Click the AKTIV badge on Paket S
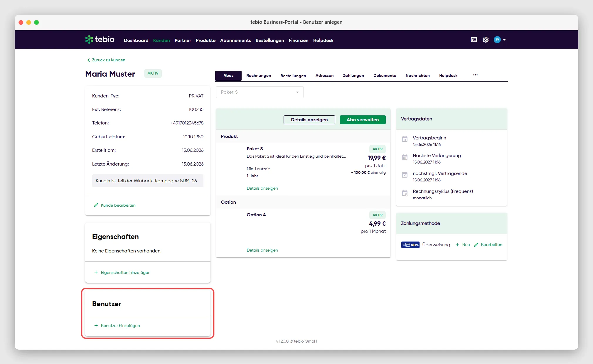593x364 pixels. (377, 149)
